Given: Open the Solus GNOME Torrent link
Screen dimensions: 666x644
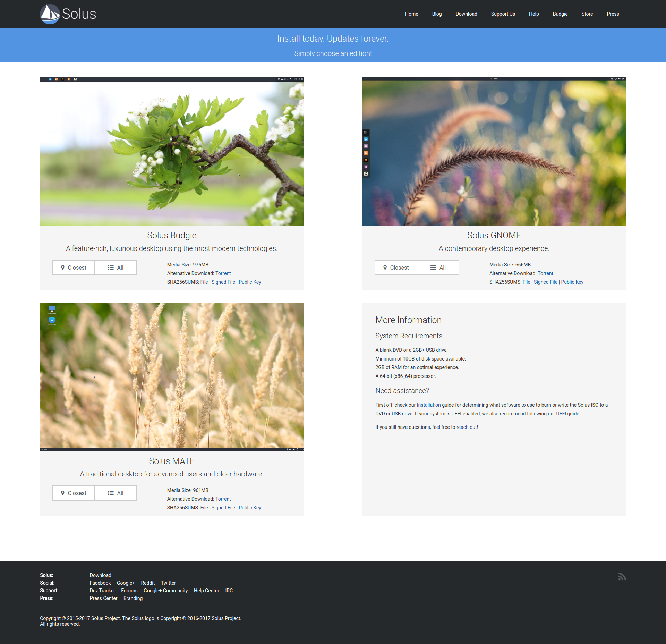Looking at the screenshot, I should point(545,273).
